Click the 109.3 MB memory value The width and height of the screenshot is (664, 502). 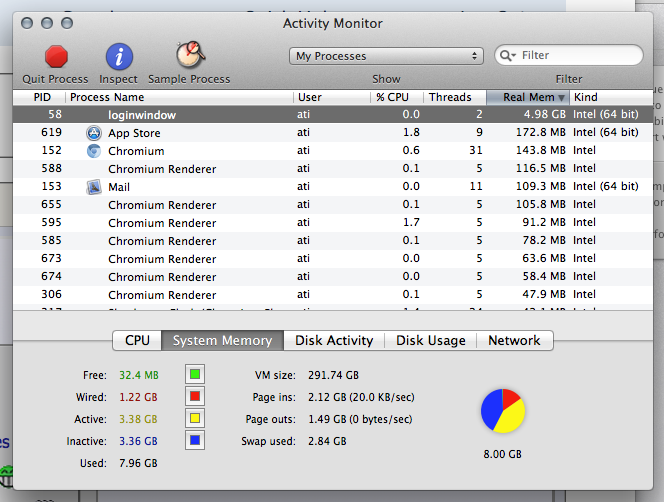[541, 186]
